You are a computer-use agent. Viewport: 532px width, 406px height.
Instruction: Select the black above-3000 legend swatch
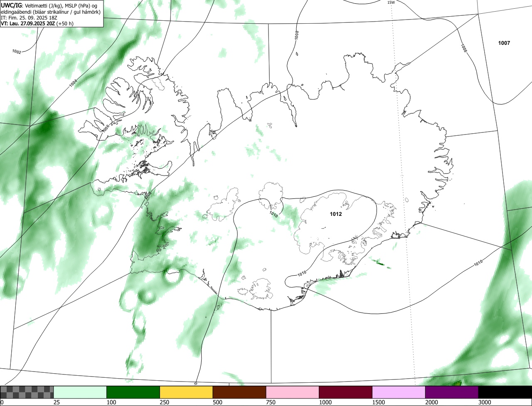[505, 392]
